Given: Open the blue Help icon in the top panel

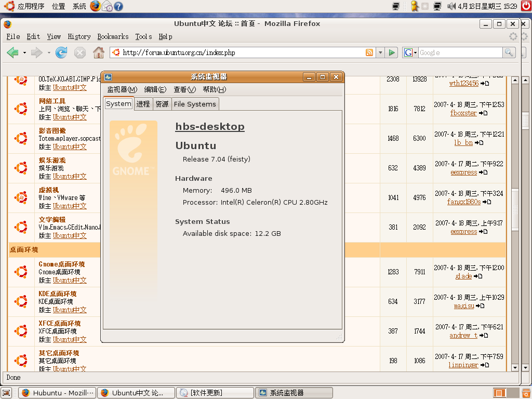Looking at the screenshot, I should point(118,6).
